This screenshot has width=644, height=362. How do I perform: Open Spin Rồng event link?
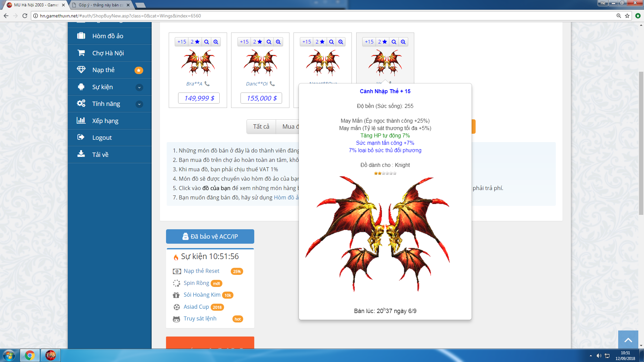[x=196, y=283]
